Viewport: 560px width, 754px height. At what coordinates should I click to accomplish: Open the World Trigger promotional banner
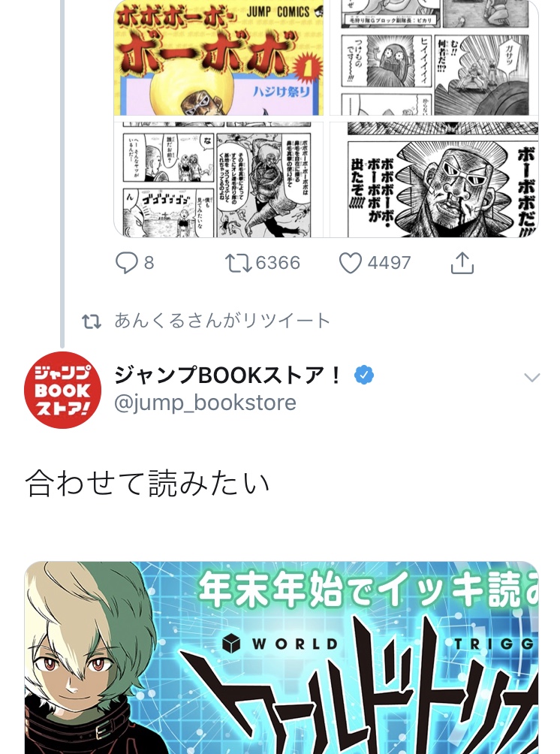[x=282, y=657]
